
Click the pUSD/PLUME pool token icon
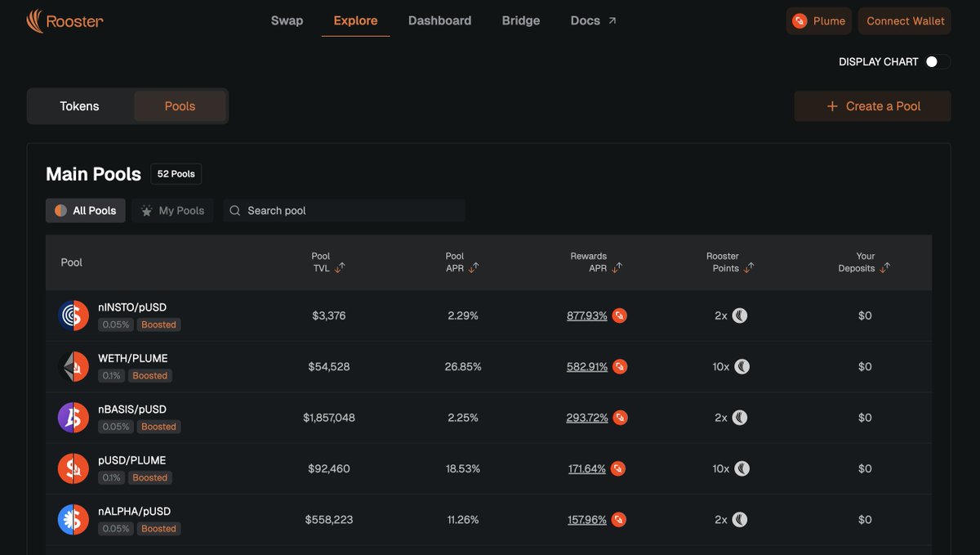pos(73,468)
